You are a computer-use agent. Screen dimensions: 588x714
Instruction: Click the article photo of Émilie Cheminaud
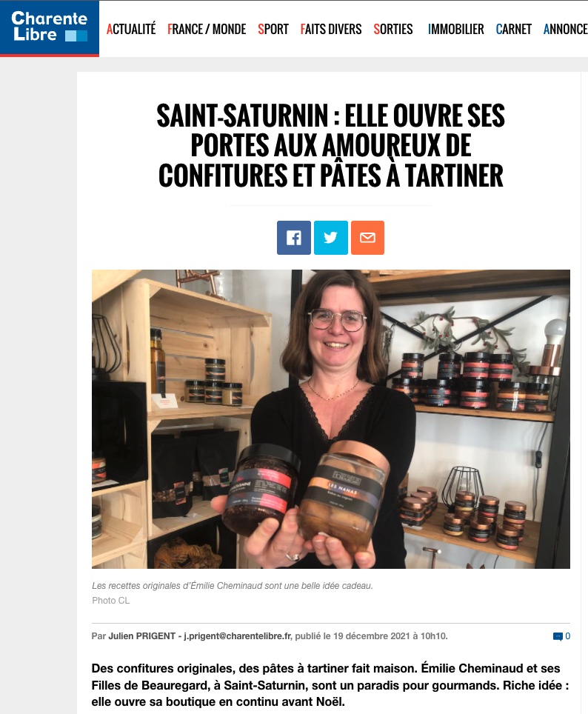click(331, 419)
